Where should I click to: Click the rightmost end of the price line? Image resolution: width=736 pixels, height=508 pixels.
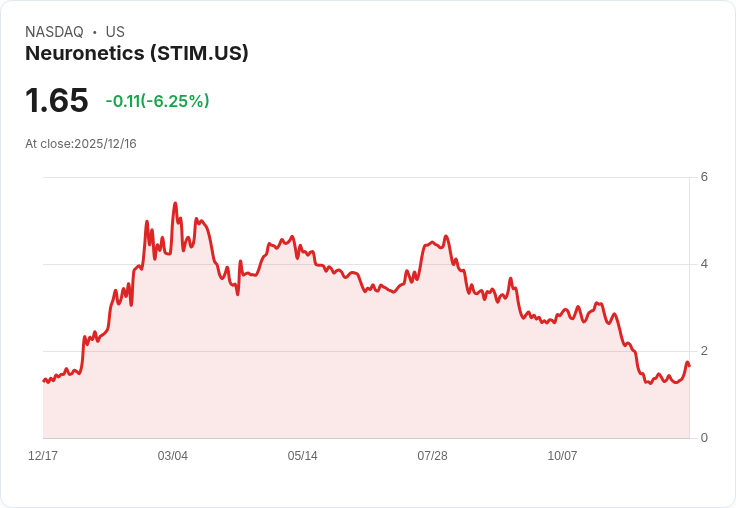(x=689, y=366)
